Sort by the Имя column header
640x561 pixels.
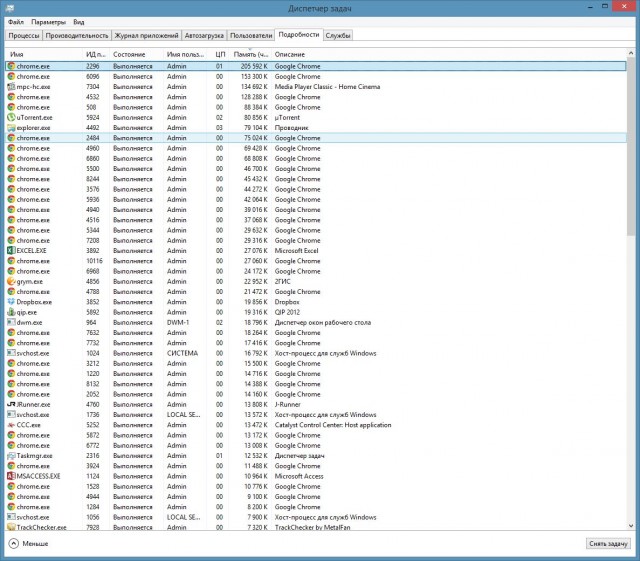click(x=43, y=54)
